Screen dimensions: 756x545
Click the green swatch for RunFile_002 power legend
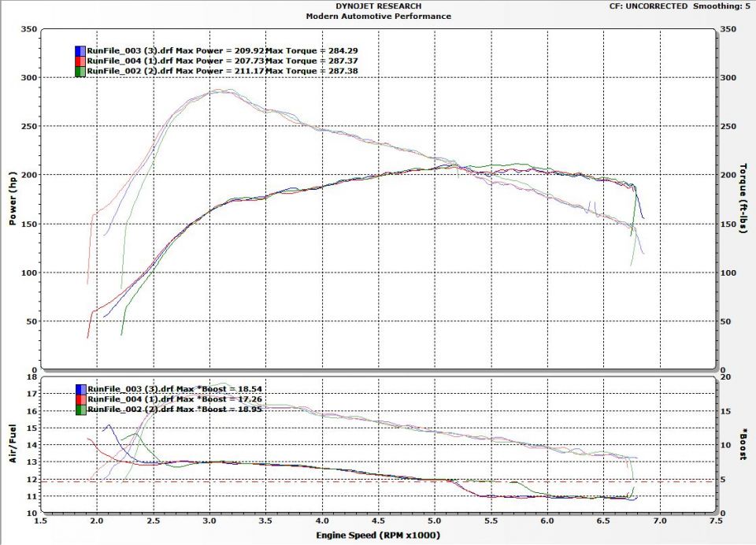coord(80,72)
